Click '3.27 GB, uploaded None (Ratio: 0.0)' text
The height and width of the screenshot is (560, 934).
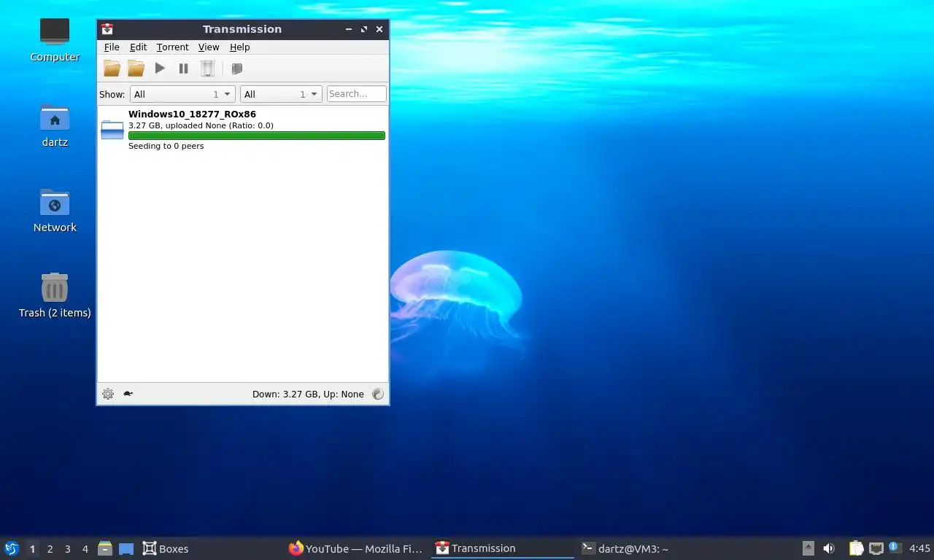[x=201, y=125]
